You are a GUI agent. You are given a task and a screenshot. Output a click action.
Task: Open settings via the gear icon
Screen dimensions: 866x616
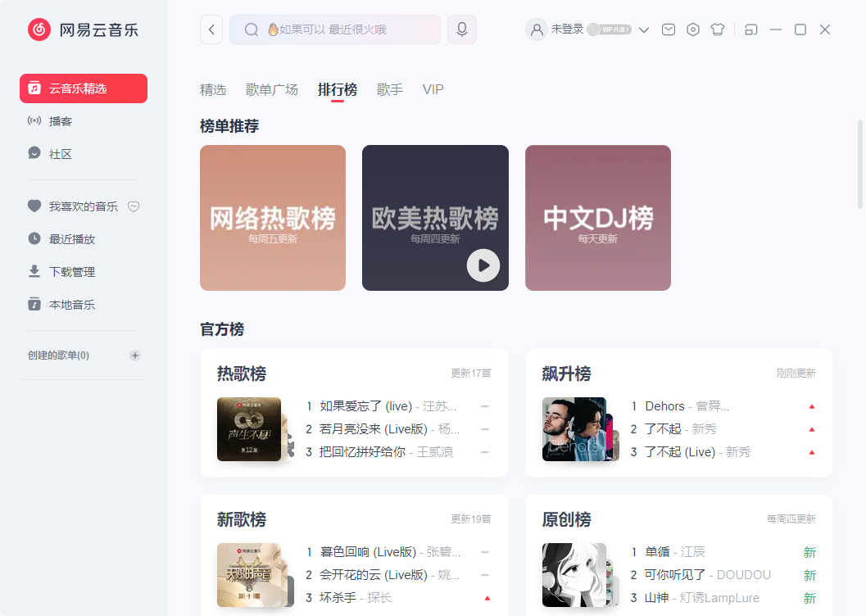pyautogui.click(x=692, y=29)
